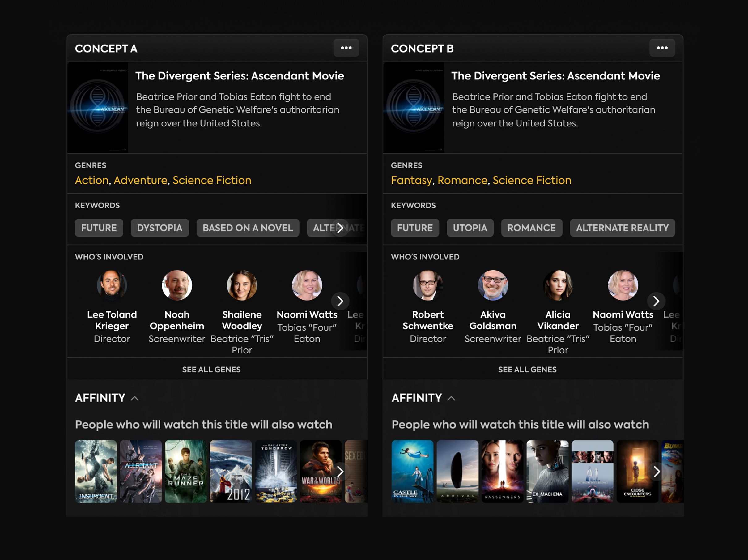Open The Maze Runner poster
The width and height of the screenshot is (748, 560).
tap(186, 471)
